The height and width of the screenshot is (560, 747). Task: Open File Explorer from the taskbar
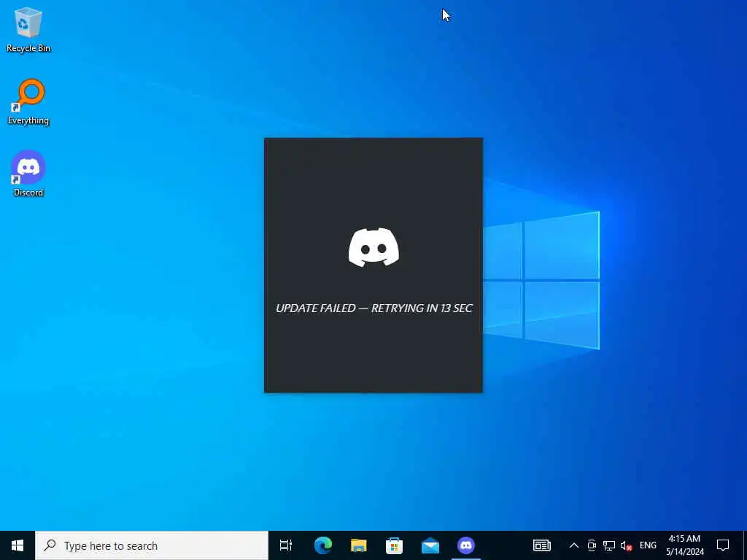(x=358, y=545)
